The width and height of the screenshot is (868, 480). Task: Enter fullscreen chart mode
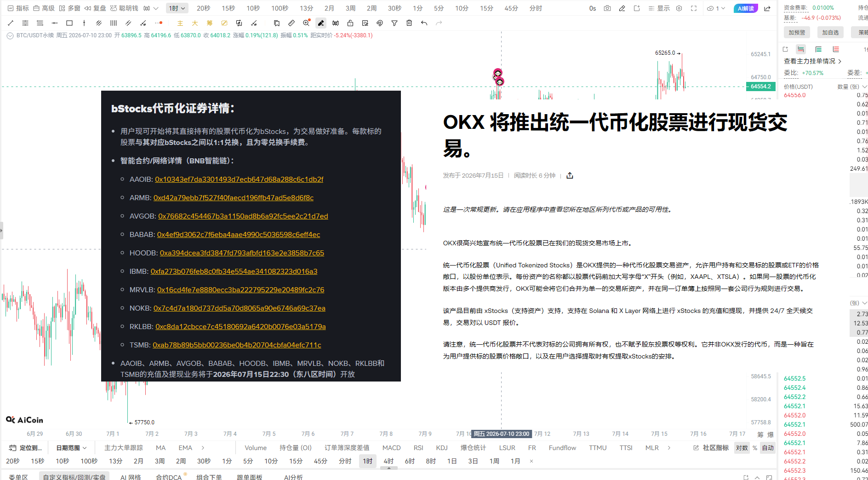pos(694,8)
